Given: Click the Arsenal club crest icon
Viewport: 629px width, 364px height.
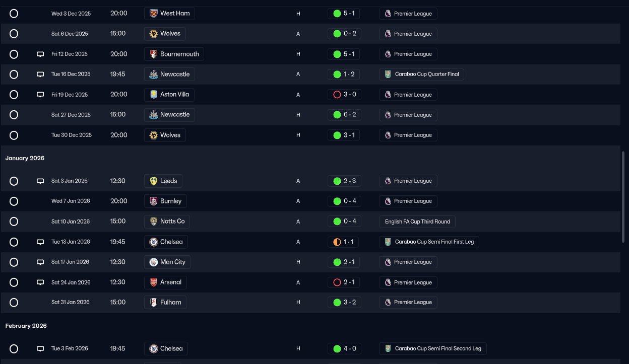Looking at the screenshot, I should point(154,282).
